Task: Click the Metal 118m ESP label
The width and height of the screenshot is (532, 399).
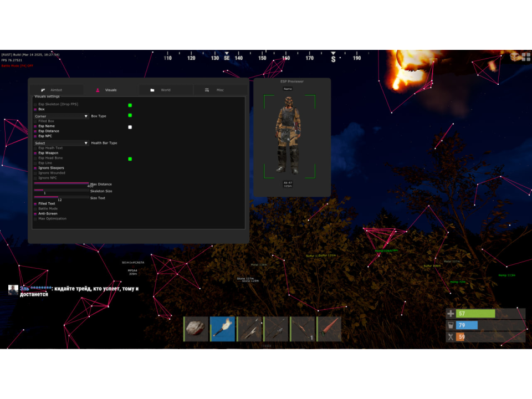Action: (259, 265)
